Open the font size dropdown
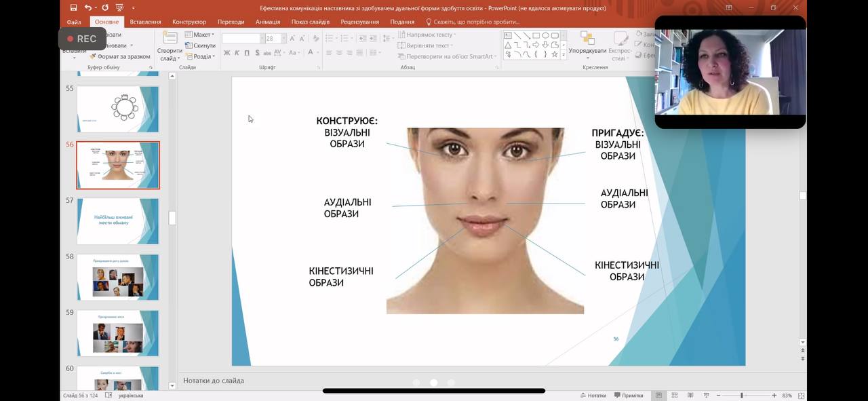The image size is (868, 401). pos(281,39)
